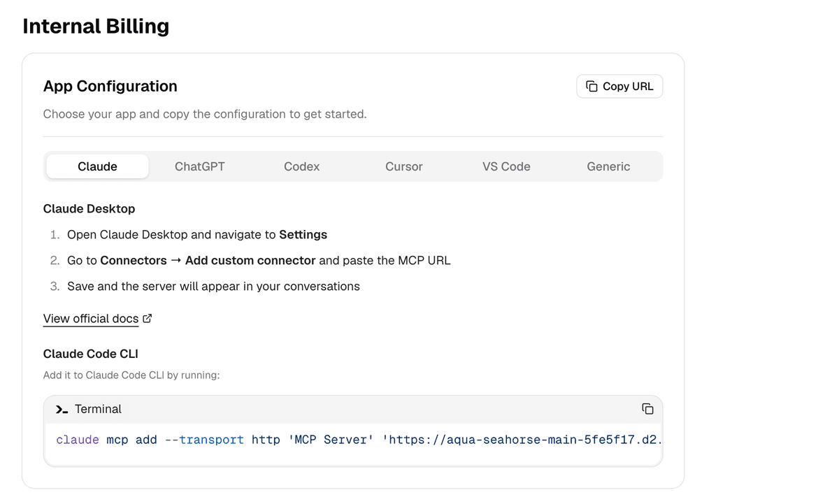This screenshot has width=839, height=504.
Task: Click the App Configuration heading
Action: 110,86
